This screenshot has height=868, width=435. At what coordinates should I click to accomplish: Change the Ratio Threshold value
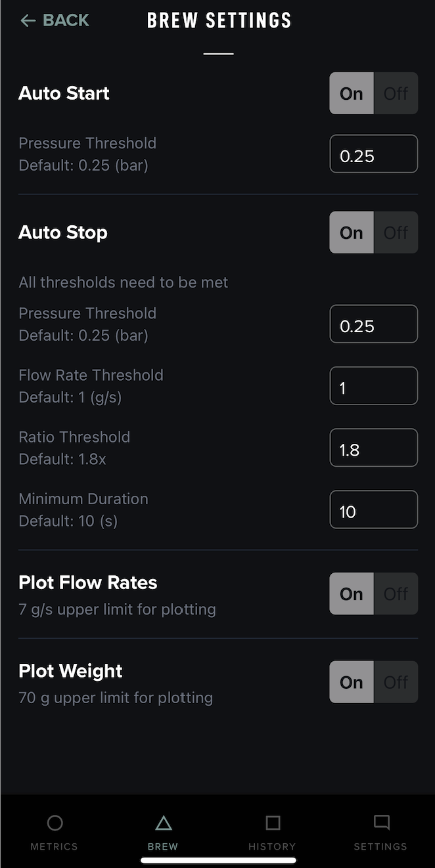click(x=373, y=448)
